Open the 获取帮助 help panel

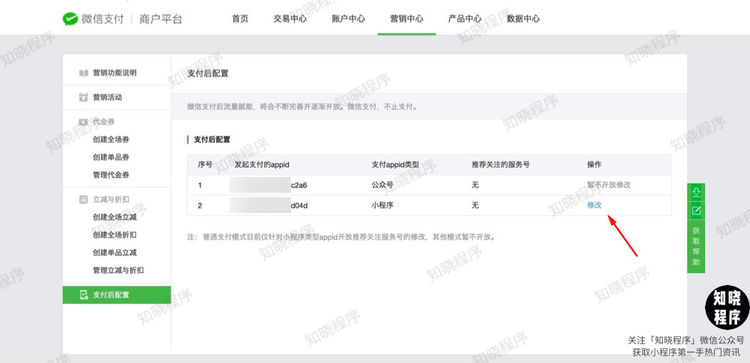click(696, 246)
